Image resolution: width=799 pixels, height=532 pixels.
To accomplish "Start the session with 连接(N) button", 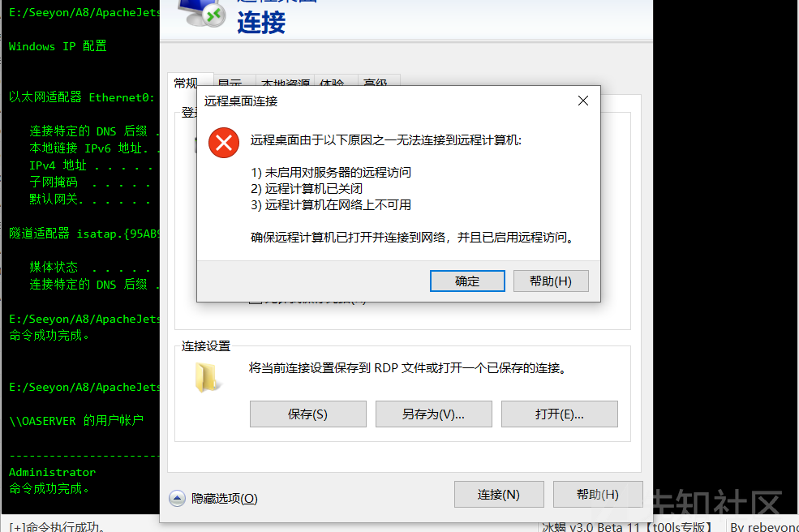I will pyautogui.click(x=499, y=495).
